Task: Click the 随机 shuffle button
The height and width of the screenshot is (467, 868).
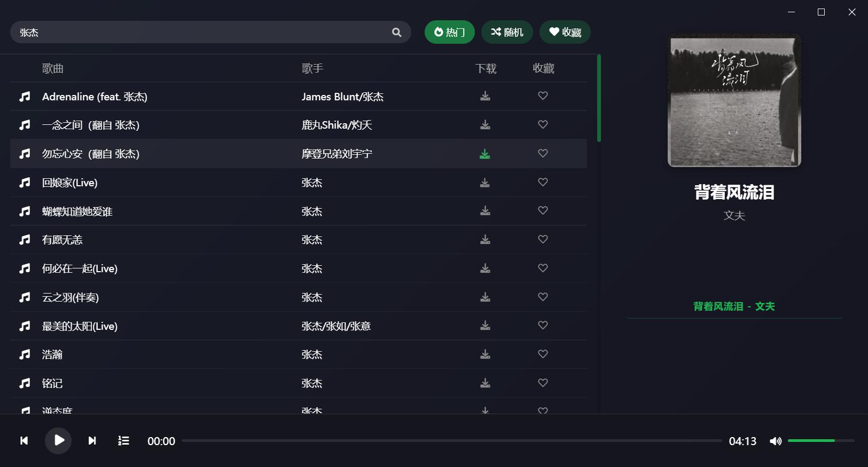Action: click(507, 32)
